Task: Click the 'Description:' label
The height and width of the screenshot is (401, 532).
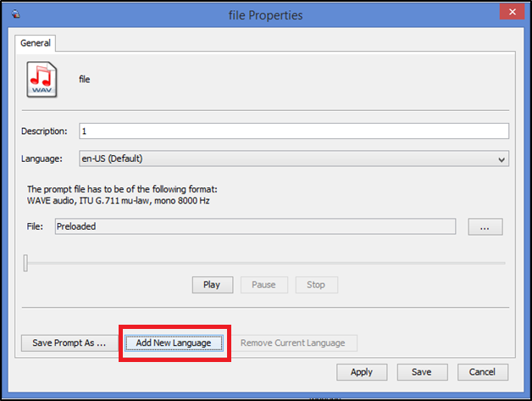Action: click(44, 131)
